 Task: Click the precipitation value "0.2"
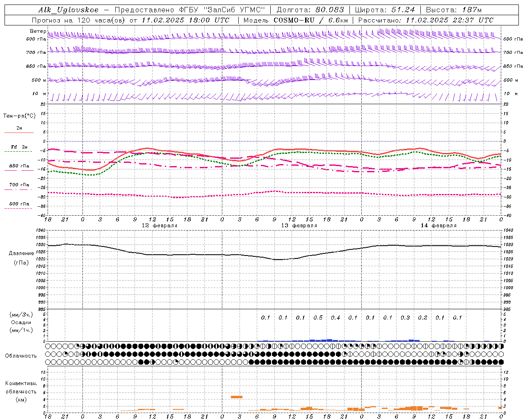(x=422, y=317)
